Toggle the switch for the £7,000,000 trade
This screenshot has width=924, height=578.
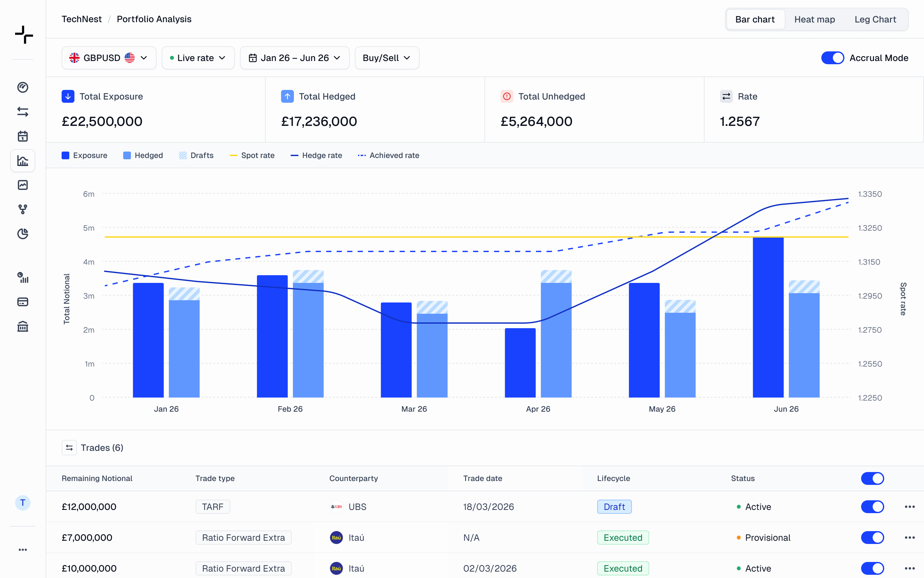click(872, 538)
